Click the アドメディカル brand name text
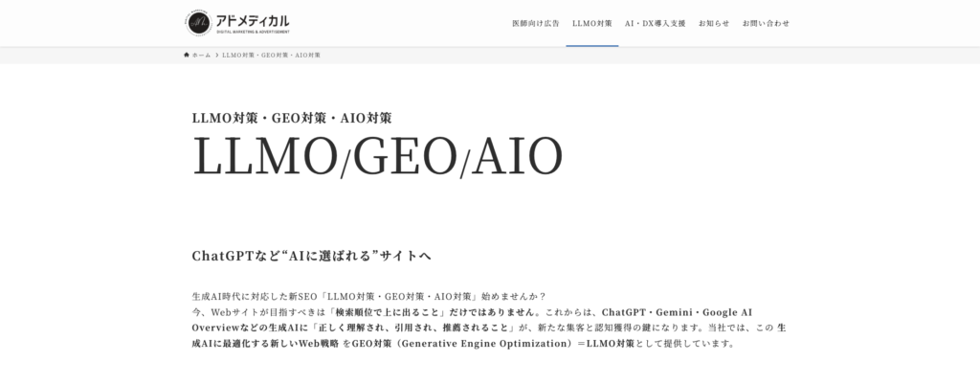980x385 pixels. pos(253,18)
